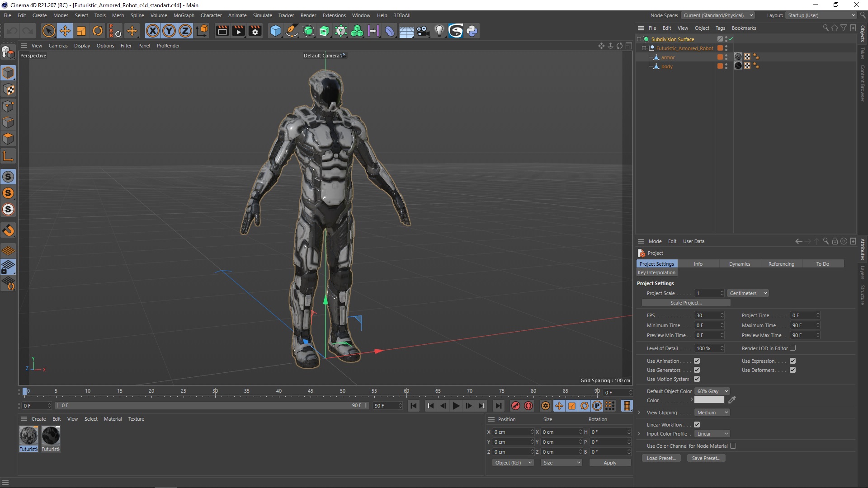
Task: Switch to Texture mode checkered icon
Action: (8, 89)
